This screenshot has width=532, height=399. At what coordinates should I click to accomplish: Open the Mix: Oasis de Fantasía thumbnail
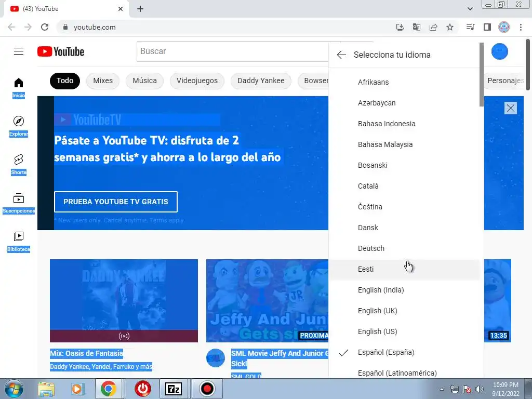coord(124,301)
